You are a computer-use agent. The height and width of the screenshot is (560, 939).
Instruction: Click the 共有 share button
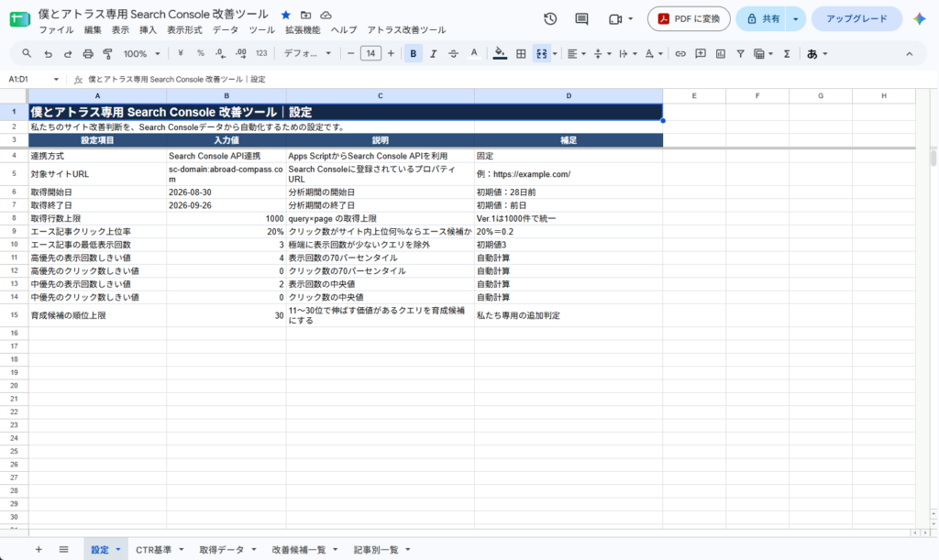762,19
